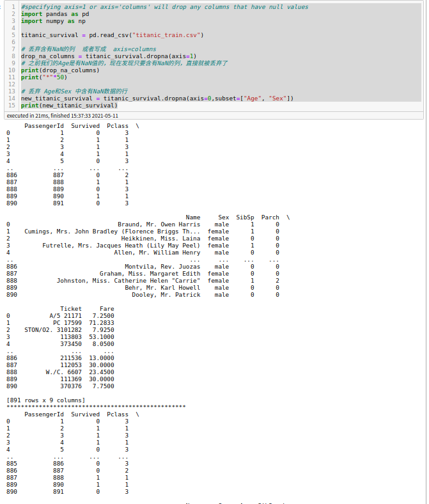Click the dropna(axis=1) code line
The image size is (429, 504).
109,56
